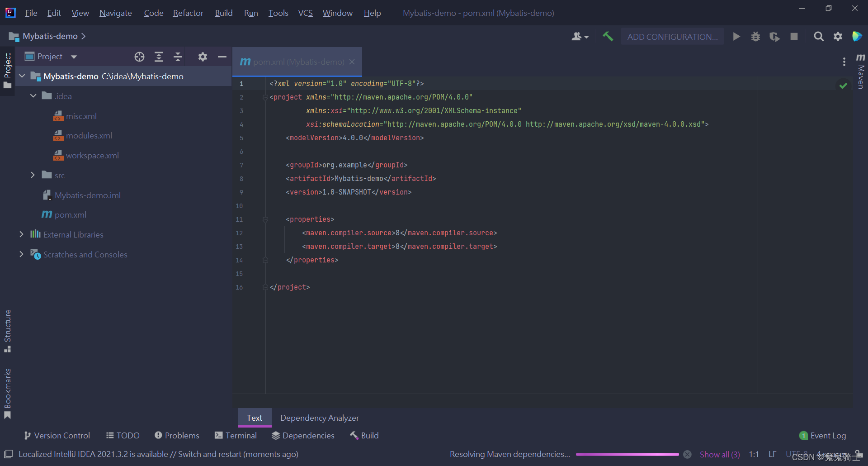The height and width of the screenshot is (466, 868).
Task: Open IDE settings gear in top toolbar
Action: [x=838, y=37]
